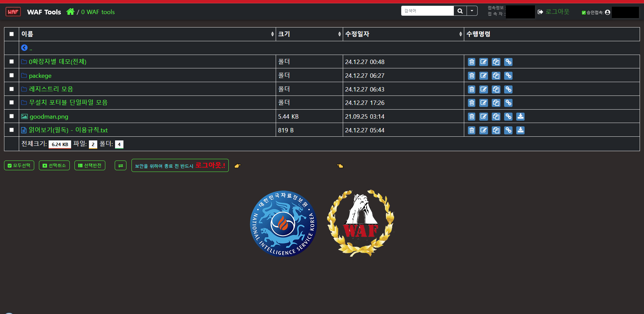The image size is (644, 314).
Task: Check the box for goodman.png
Action: [x=11, y=116]
